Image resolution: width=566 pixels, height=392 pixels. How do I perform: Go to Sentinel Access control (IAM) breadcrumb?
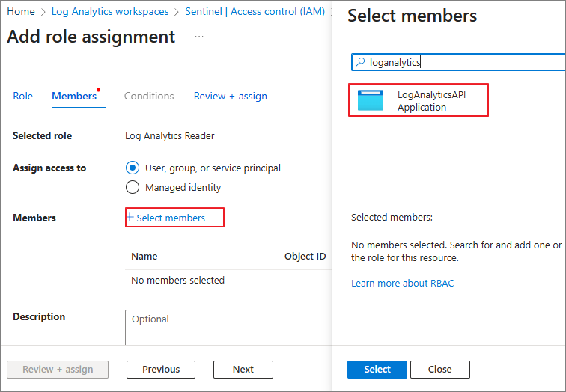pyautogui.click(x=255, y=11)
